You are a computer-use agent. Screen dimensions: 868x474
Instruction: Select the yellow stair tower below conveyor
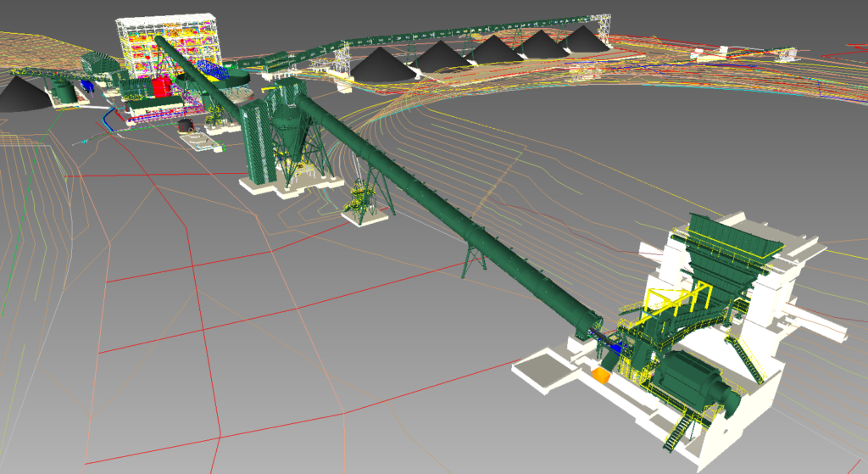point(362,198)
